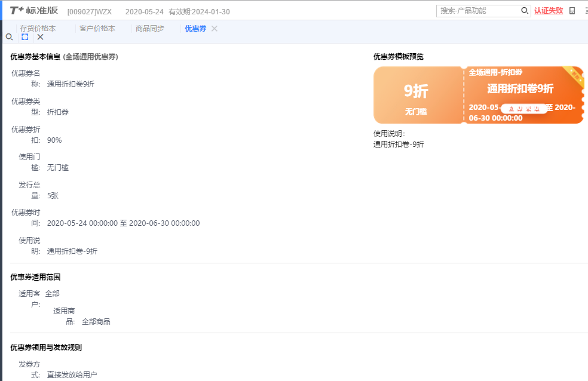Screen dimensions: 588x381
Task: Focus the 搜索-产品功能 search field
Action: tap(478, 11)
